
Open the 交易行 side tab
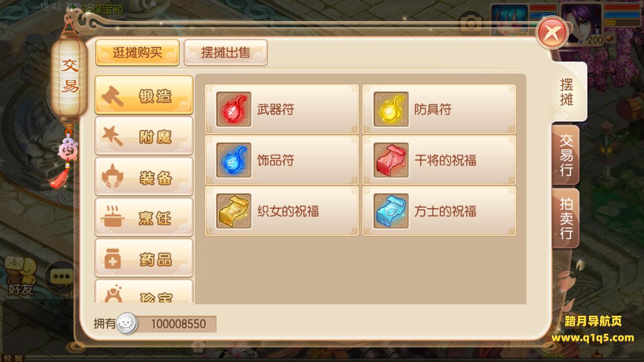[x=566, y=155]
